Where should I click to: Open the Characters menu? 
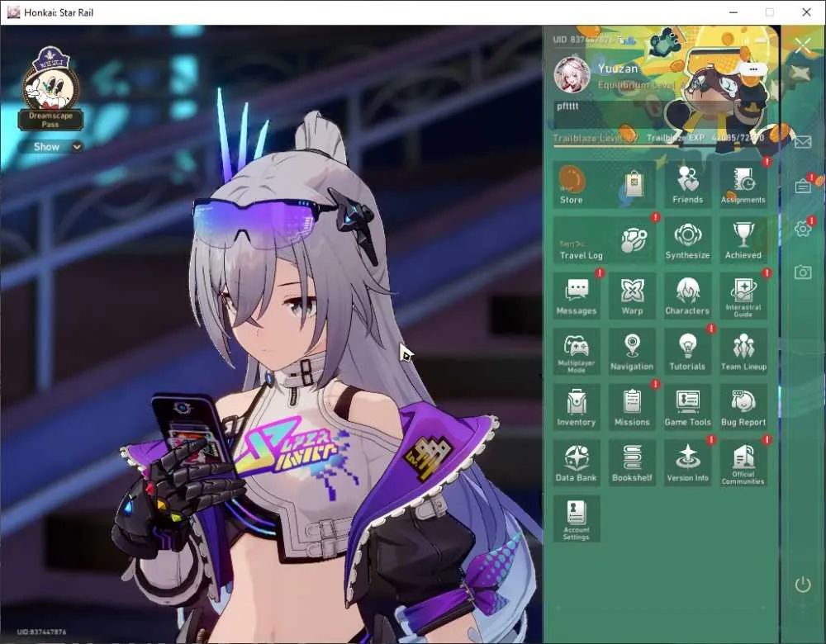coord(687,296)
